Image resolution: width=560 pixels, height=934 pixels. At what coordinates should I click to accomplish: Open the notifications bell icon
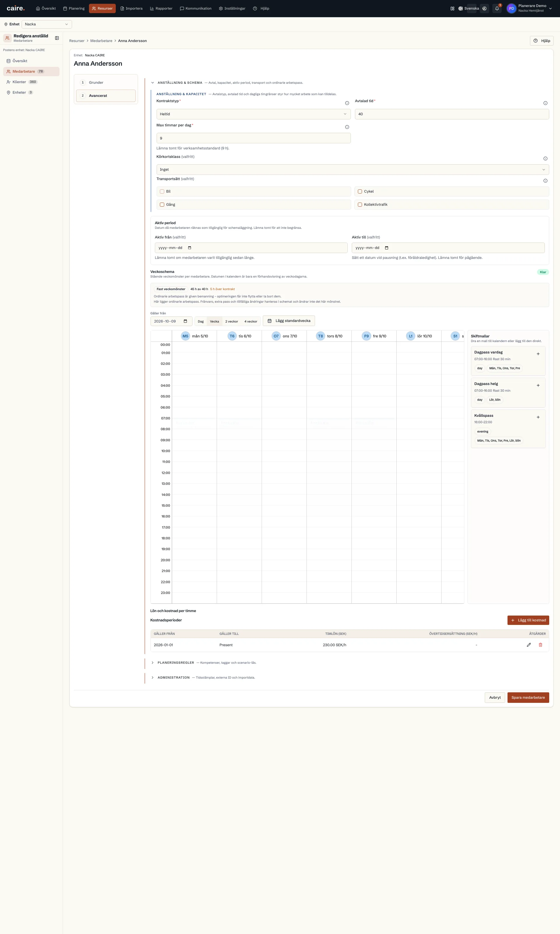coord(497,8)
